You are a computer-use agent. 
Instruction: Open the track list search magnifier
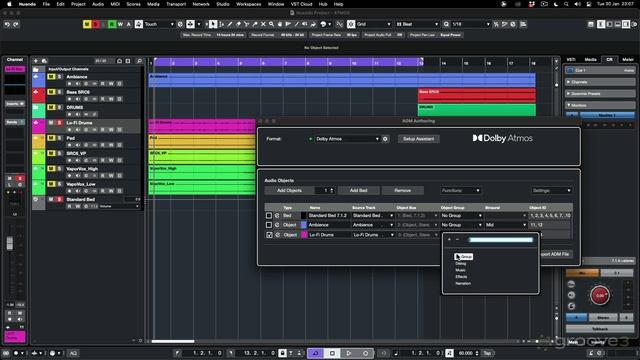tap(139, 61)
